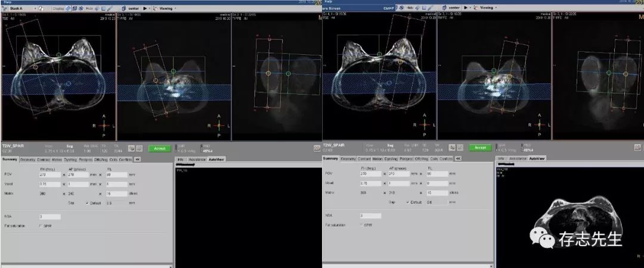The image size is (644, 268).
Task: Switch to Assistance tab in left window
Action: pos(197,159)
